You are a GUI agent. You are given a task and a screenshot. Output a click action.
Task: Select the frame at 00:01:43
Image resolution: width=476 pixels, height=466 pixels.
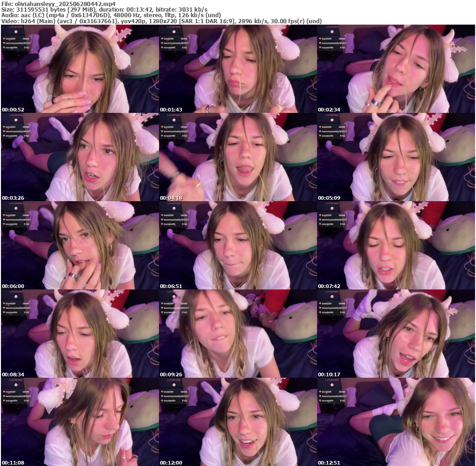click(x=238, y=69)
